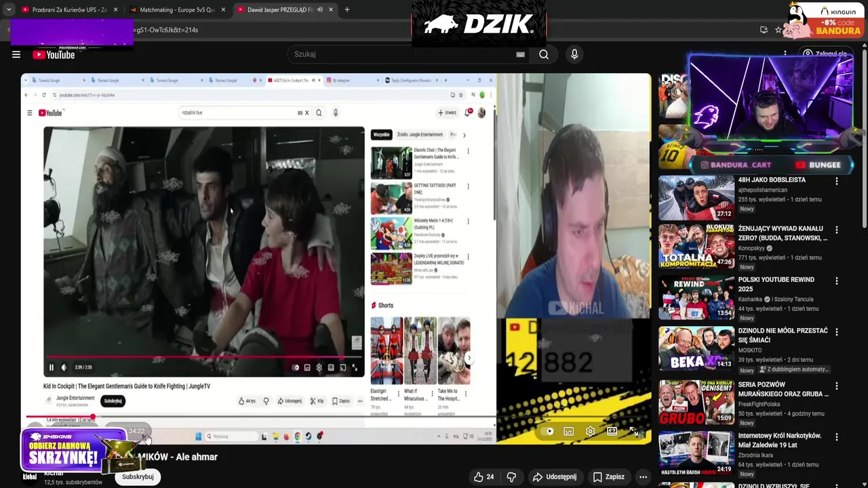Open Konopskyy channel name link
The image size is (868, 488).
point(751,248)
